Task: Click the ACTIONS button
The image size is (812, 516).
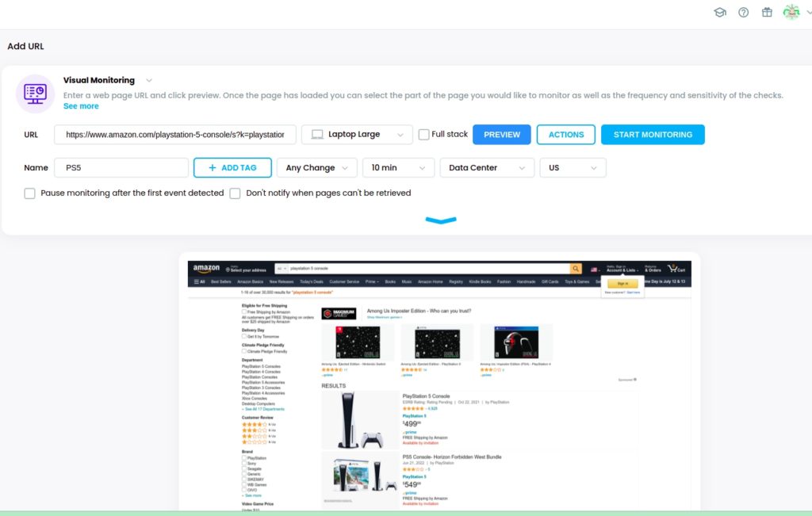Action: (566, 135)
